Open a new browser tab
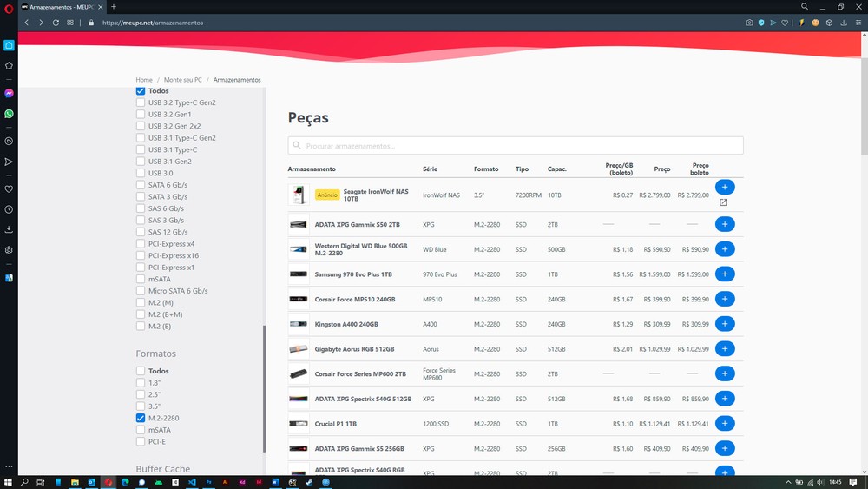The image size is (868, 489). pos(114,7)
